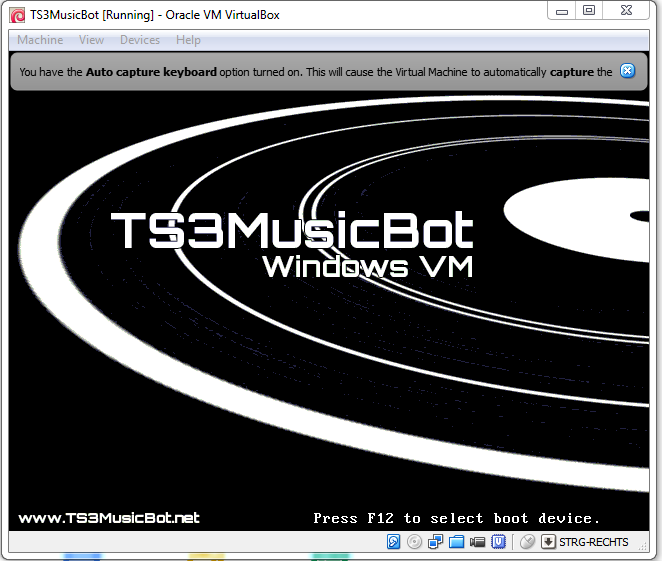This screenshot has width=662, height=561.
Task: Click the video capture camera icon
Action: pos(478,542)
